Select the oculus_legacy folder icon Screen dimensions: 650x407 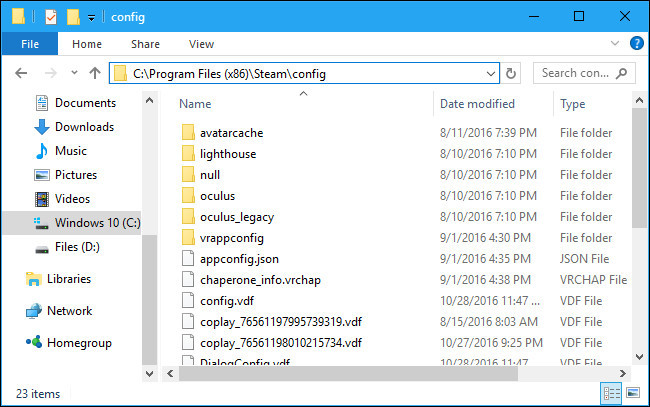[x=188, y=217]
